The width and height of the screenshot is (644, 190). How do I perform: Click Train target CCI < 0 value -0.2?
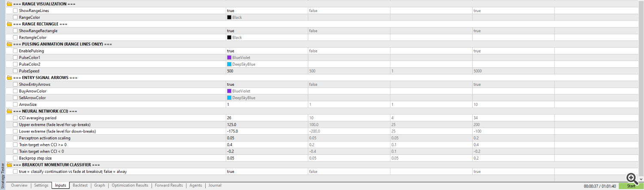tap(230, 151)
